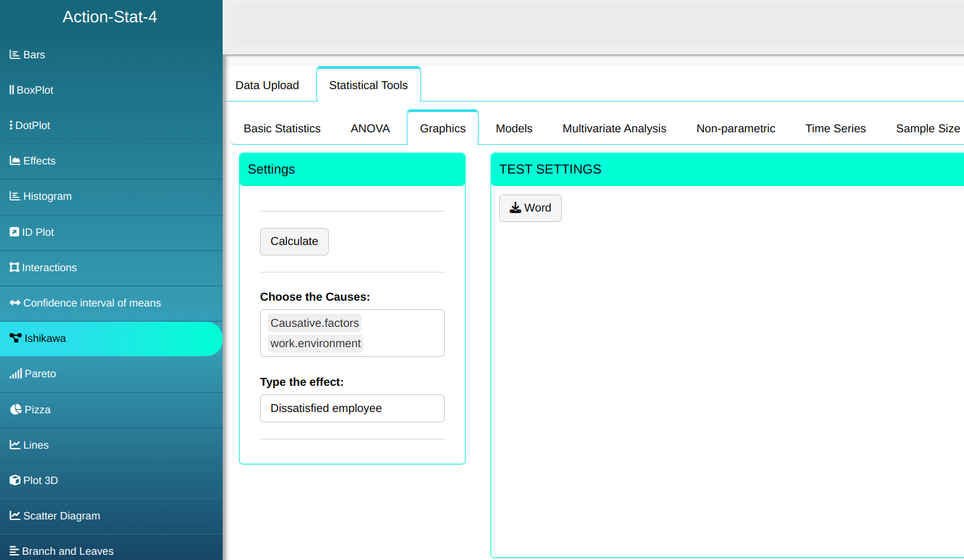Open the Pizza chart icon

click(16, 409)
